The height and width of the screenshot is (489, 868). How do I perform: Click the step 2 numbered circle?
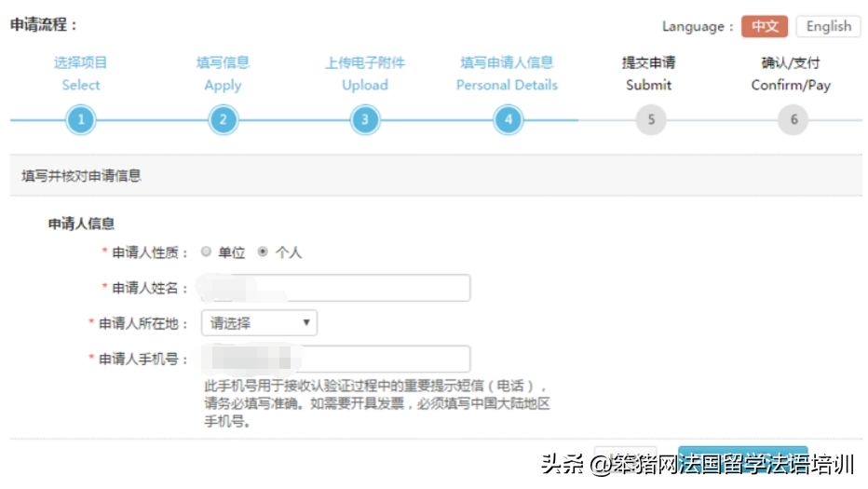point(223,120)
